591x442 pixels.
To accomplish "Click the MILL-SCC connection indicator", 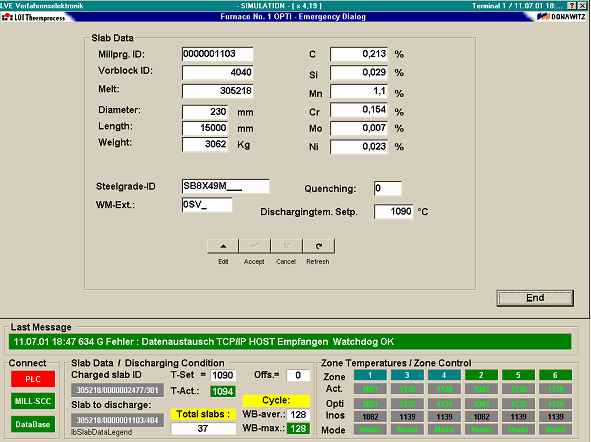I will click(33, 401).
